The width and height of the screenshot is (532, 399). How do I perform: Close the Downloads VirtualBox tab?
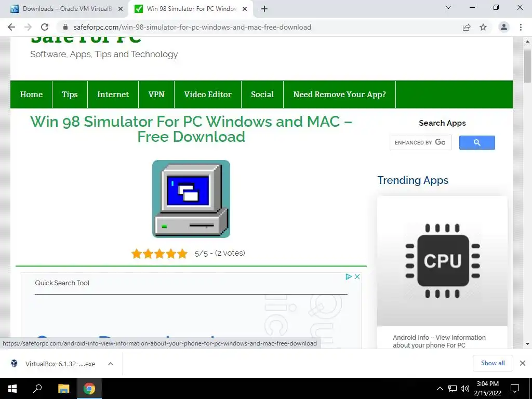pos(121,9)
